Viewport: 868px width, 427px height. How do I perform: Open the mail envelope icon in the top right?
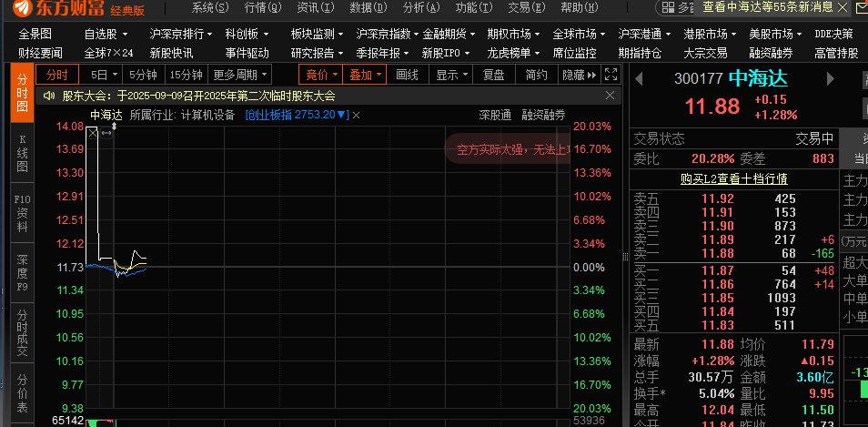click(861, 7)
